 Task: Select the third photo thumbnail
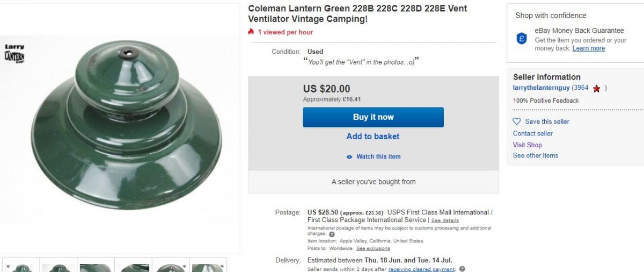tap(96, 266)
